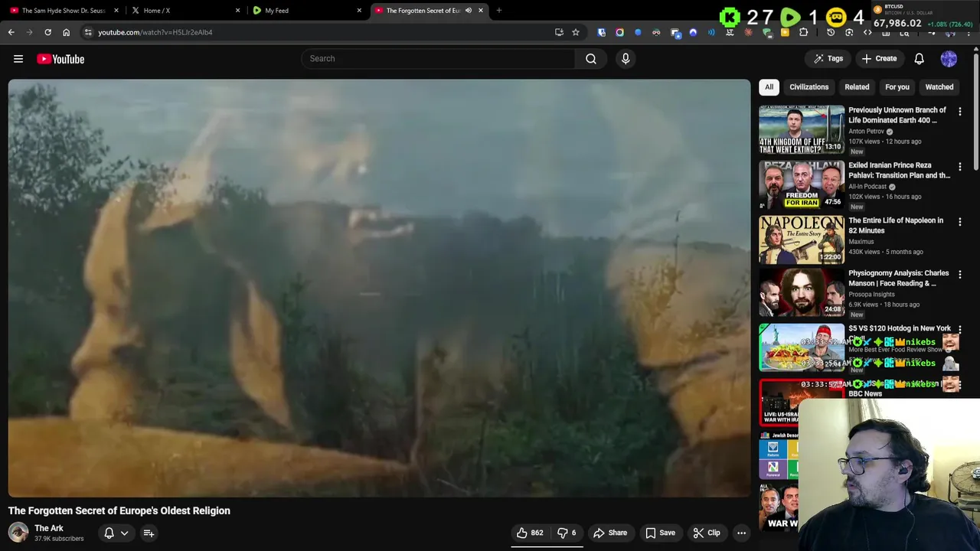This screenshot has width=980, height=551.
Task: Mute the Forgotten Secret tab audio icon
Action: (x=468, y=11)
